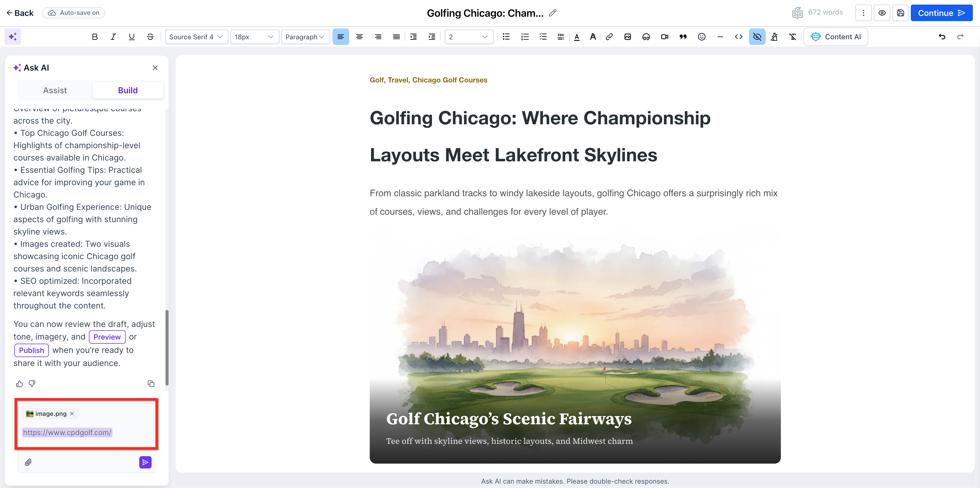Open the Paragraph style dropdown

point(305,37)
